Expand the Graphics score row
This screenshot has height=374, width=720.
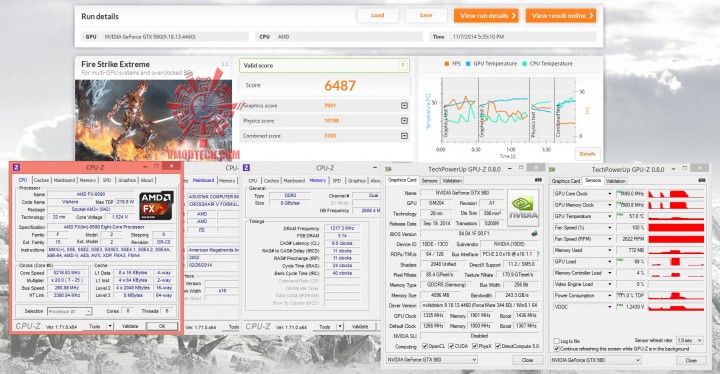pyautogui.click(x=404, y=106)
